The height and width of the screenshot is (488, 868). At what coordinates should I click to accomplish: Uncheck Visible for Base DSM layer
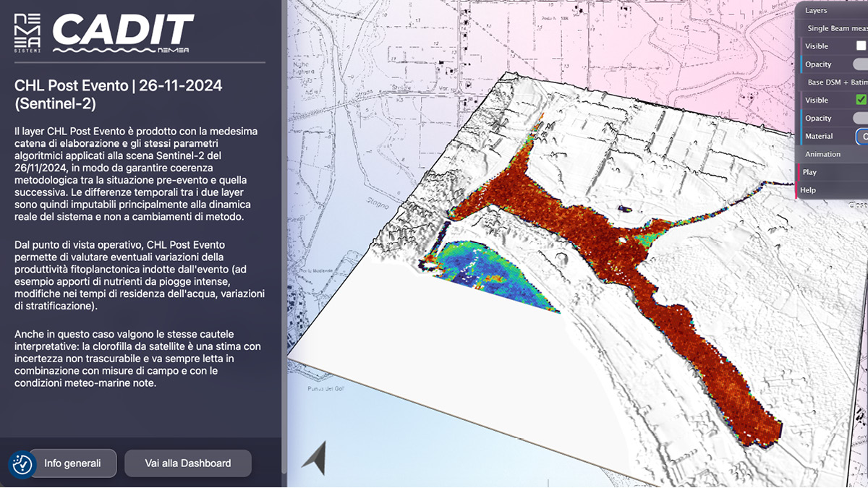861,100
